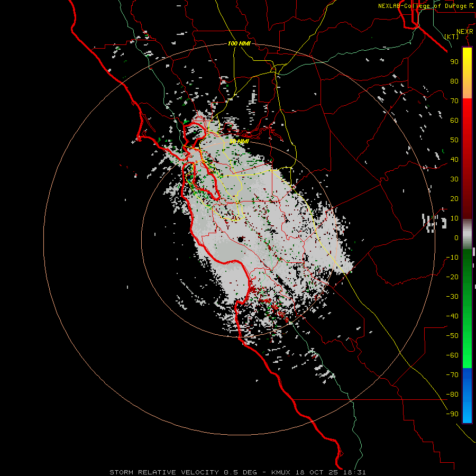Click the 10 value on velocity scale
This screenshot has height=476, width=476.
(454, 218)
